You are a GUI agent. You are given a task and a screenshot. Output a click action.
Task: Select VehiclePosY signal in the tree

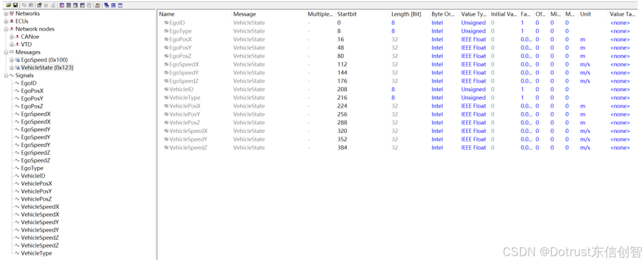pos(36,191)
